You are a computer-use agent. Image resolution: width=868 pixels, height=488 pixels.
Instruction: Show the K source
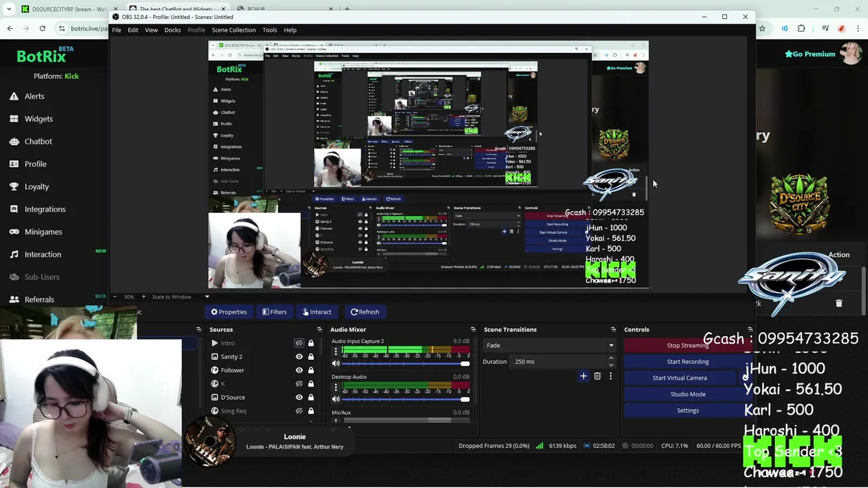[x=299, y=384]
